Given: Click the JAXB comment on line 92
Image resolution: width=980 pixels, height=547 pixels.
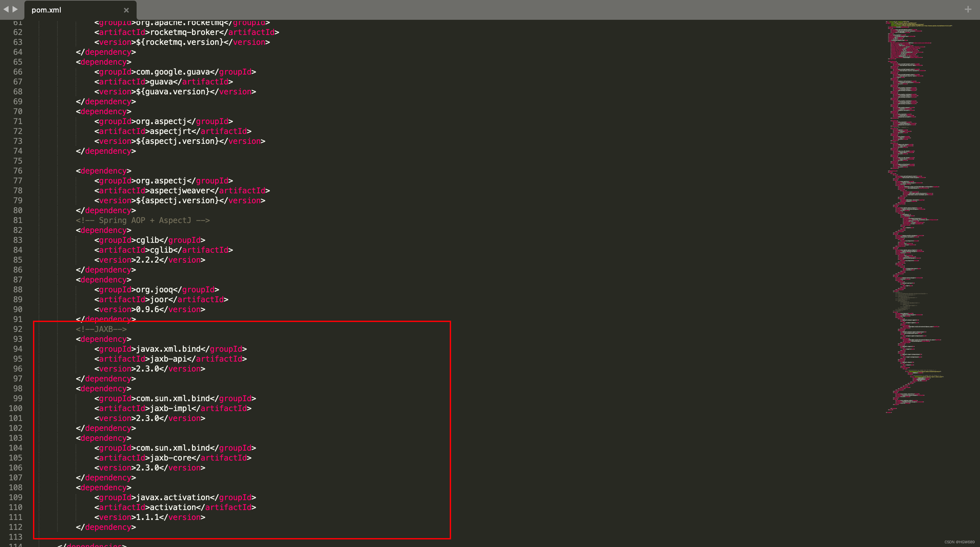Looking at the screenshot, I should 101,329.
